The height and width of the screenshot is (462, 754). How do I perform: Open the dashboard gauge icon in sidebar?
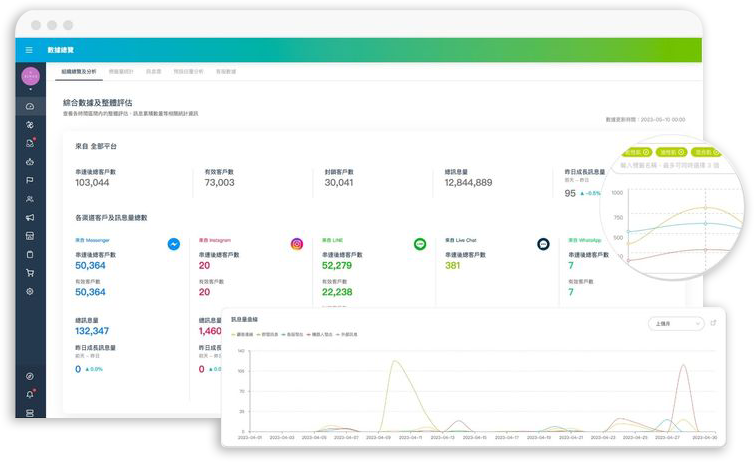(x=30, y=106)
